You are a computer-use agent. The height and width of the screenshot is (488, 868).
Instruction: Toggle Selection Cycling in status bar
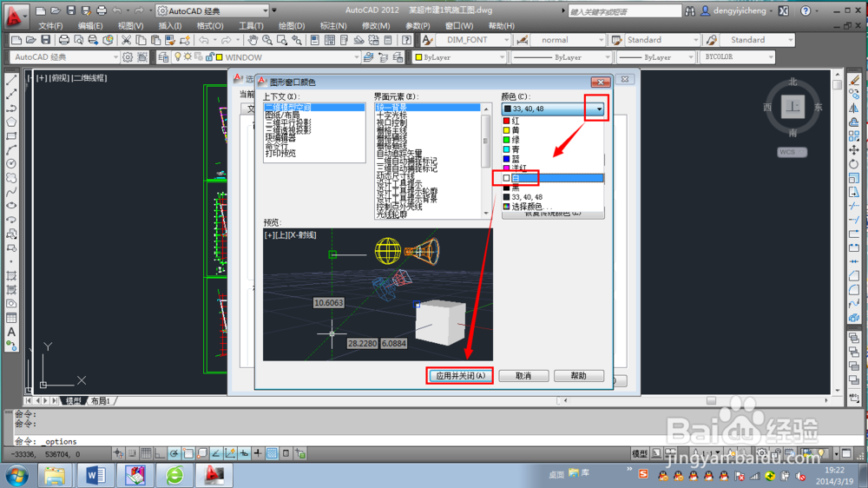tap(300, 453)
